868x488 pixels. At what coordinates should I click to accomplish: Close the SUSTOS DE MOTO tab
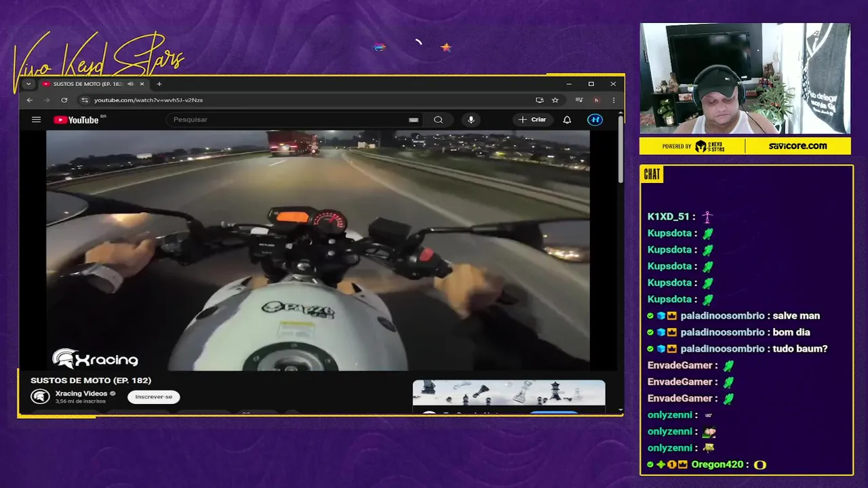pyautogui.click(x=142, y=84)
